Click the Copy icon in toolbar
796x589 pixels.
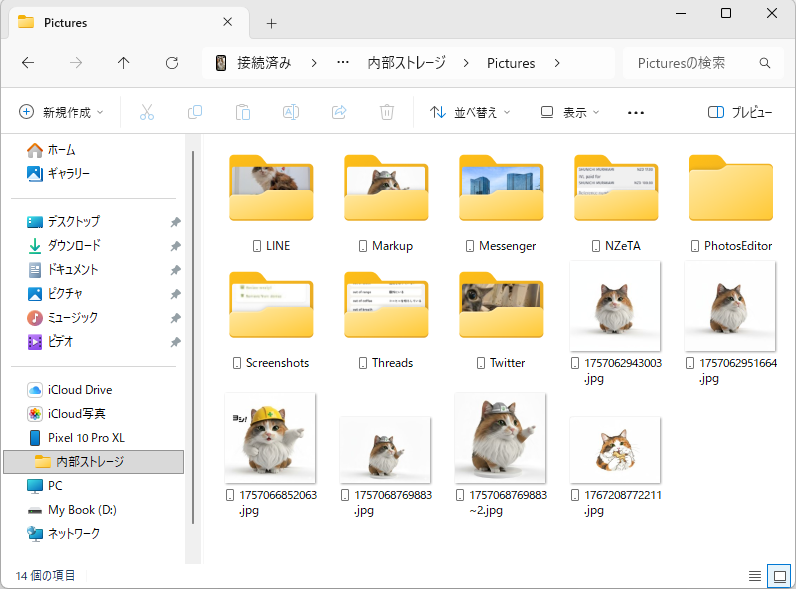[195, 112]
